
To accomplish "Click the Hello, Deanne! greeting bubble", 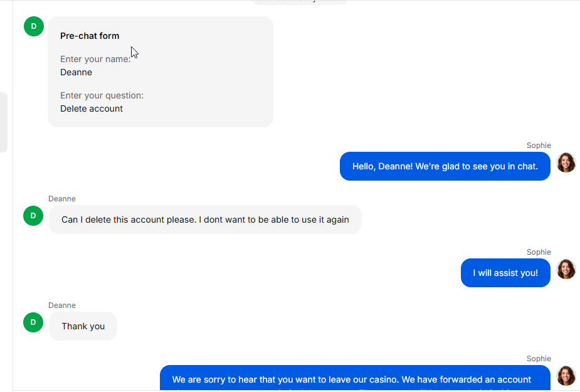I will [445, 166].
